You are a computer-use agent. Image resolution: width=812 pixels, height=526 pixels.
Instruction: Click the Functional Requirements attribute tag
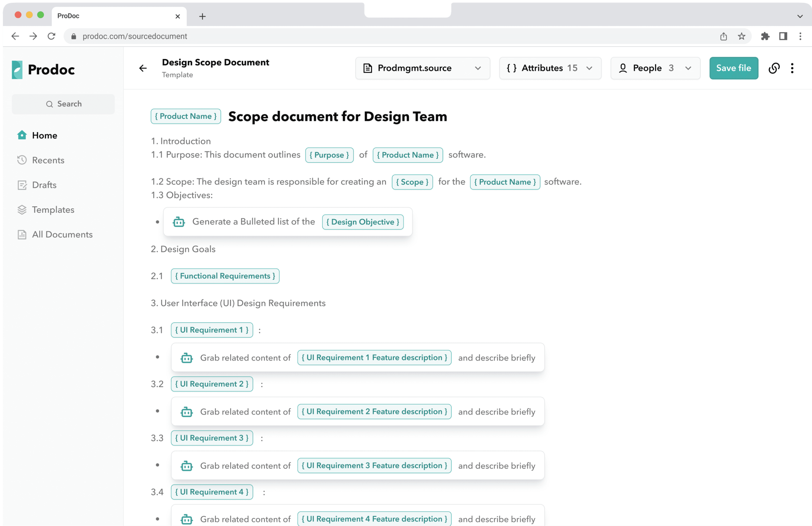coord(225,276)
